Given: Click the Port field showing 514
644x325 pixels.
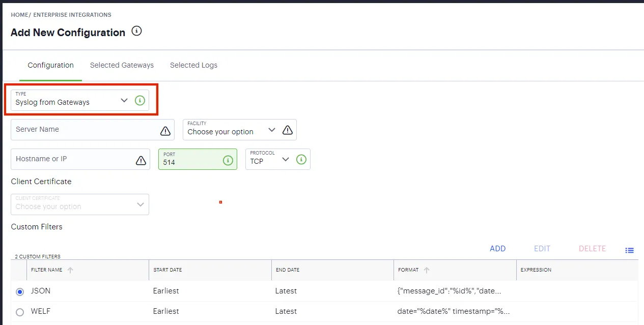Looking at the screenshot, I should click(198, 159).
